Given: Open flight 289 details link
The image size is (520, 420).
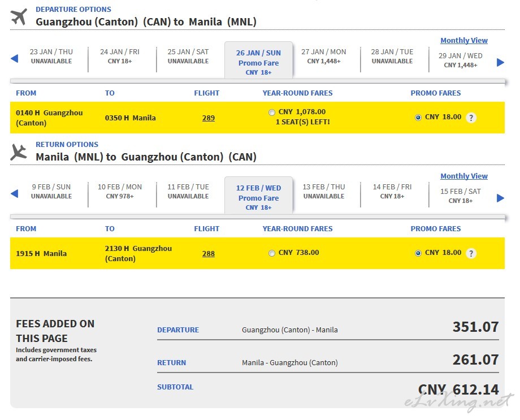Looking at the screenshot, I should pos(208,118).
